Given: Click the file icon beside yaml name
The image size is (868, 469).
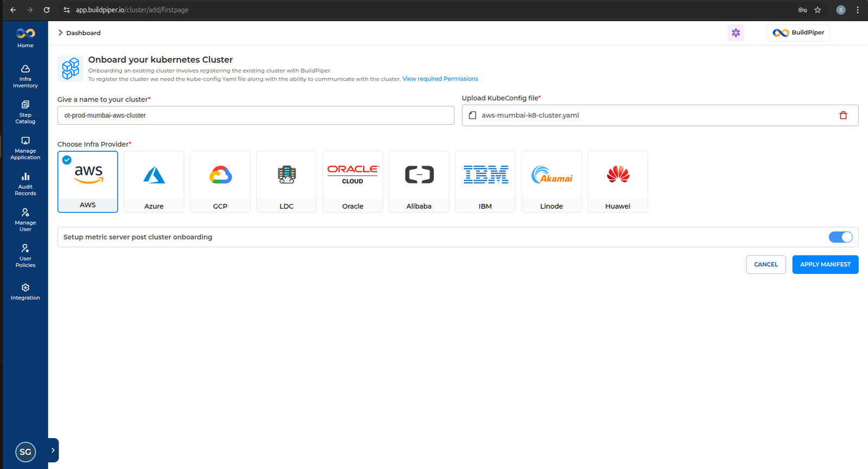Looking at the screenshot, I should [473, 115].
